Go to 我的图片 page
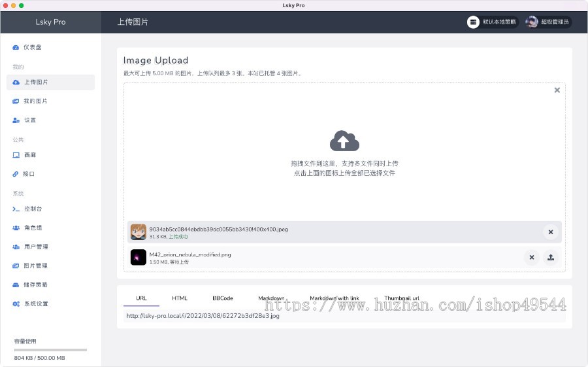 coord(50,101)
